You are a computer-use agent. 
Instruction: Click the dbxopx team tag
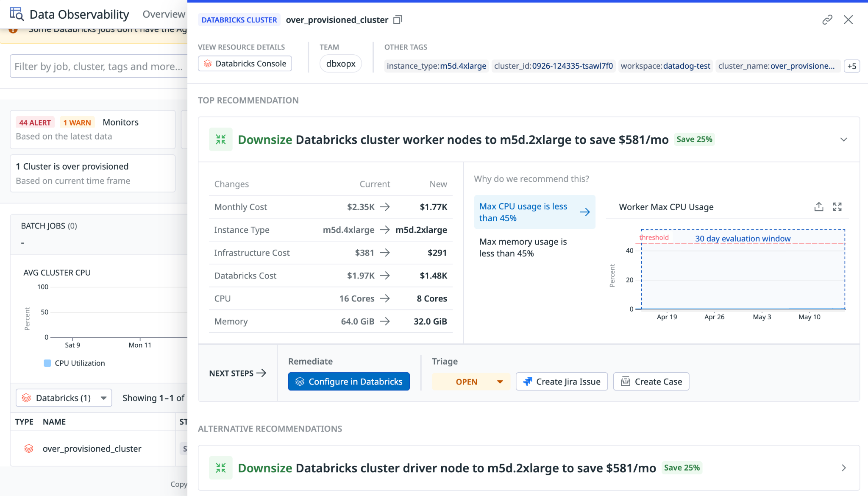pos(341,64)
